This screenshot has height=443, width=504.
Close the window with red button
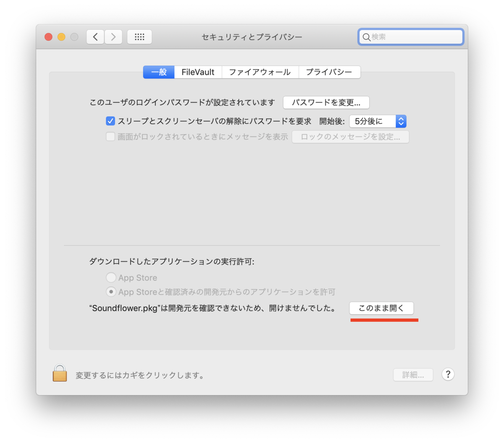point(49,37)
